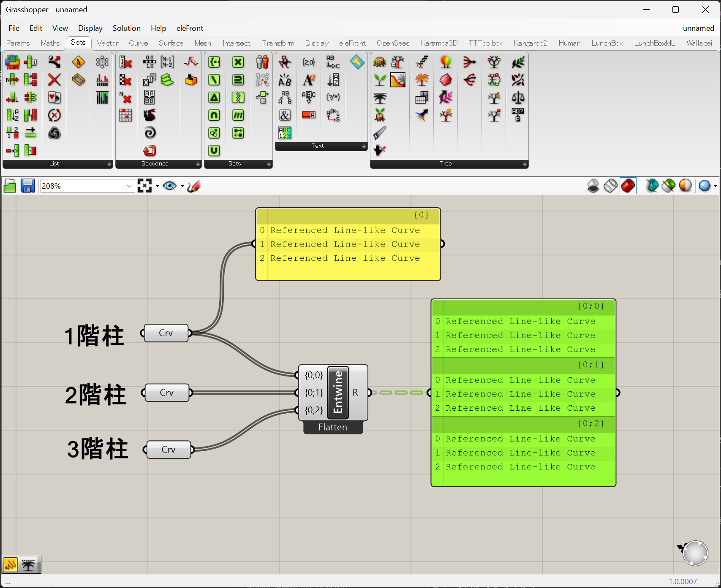721x588 pixels.
Task: Expand the named views eye dropdown arrow
Action: coord(182,186)
